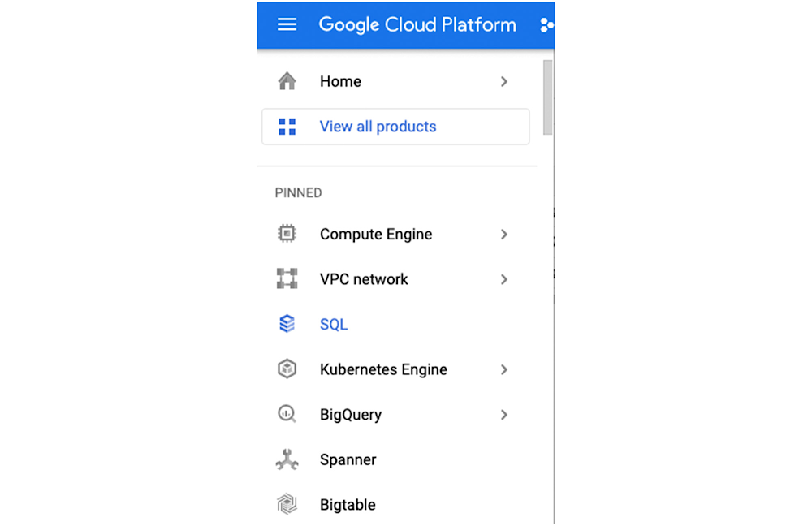Click the navigation menu vertical scrollbar
The image size is (812, 526).
coord(548,97)
